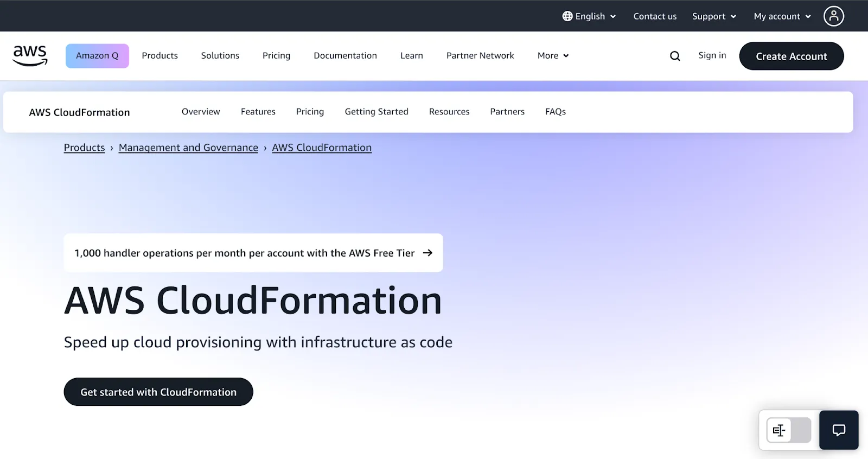Switch to the Features tab
Viewport: 868px width, 459px height.
(x=258, y=111)
